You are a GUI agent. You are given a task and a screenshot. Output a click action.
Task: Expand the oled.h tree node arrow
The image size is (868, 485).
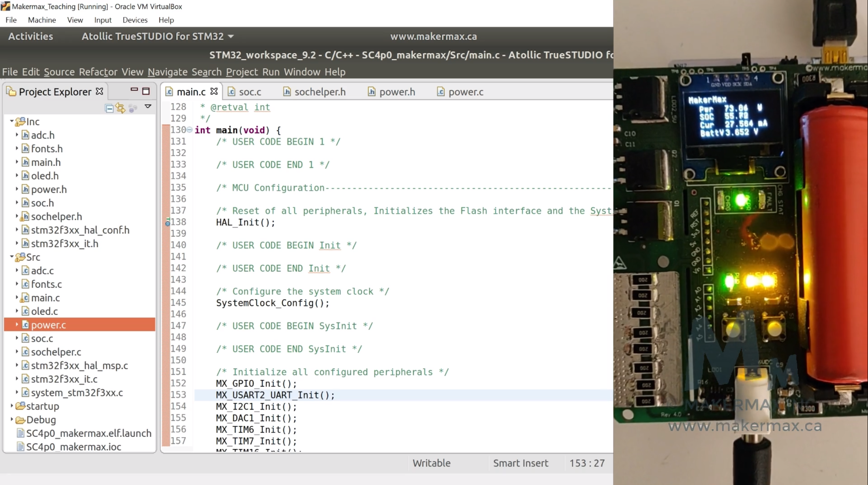17,175
